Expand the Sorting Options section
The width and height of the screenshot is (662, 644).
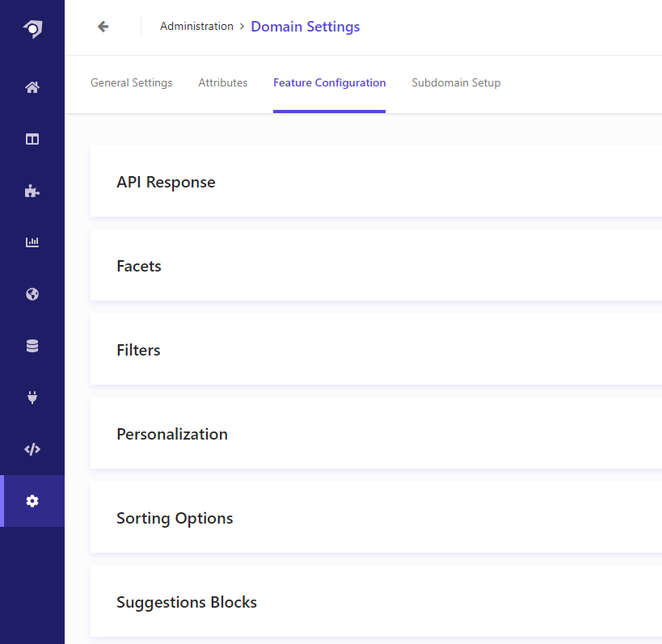(x=376, y=517)
